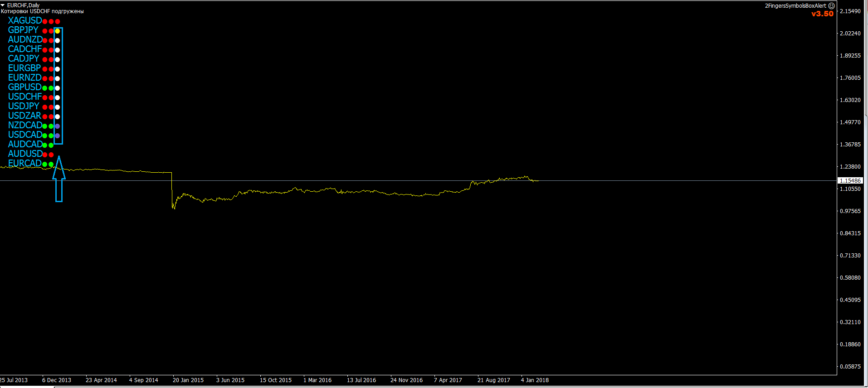Screen dimensions: 868x388
Task: Click the 4 Jan 2018 date label
Action: point(535,380)
